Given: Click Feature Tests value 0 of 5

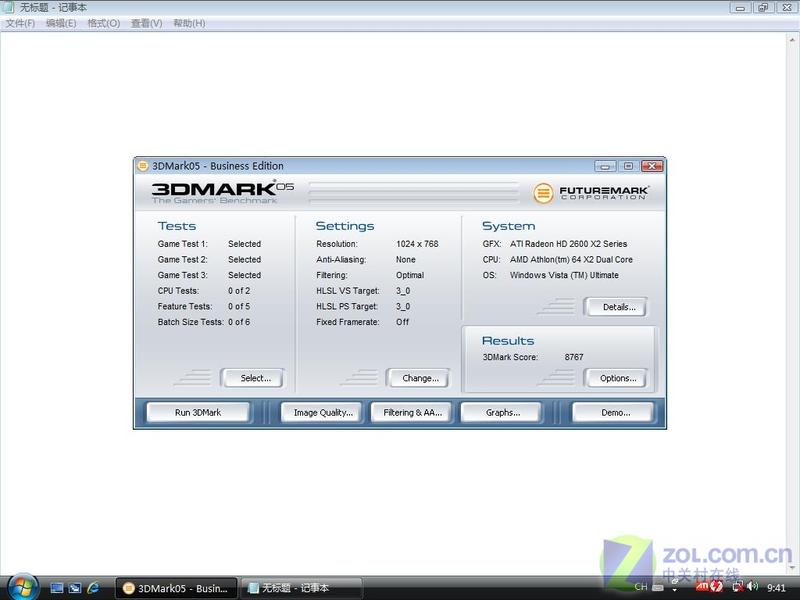Looking at the screenshot, I should pyautogui.click(x=239, y=307).
